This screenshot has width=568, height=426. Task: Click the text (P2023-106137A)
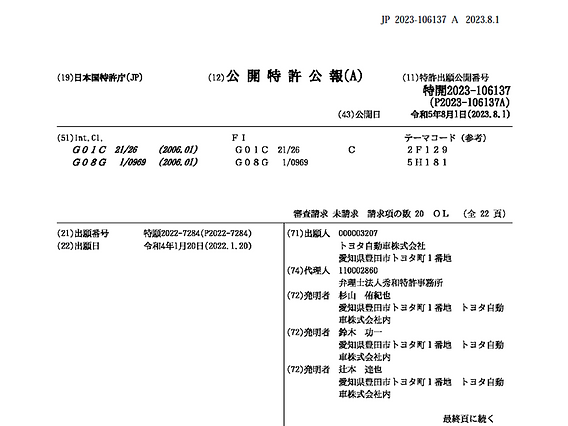pyautogui.click(x=469, y=103)
